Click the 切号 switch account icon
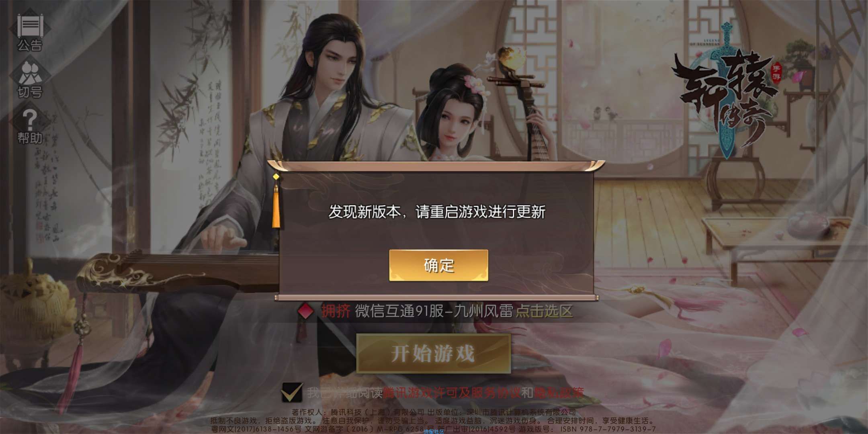The height and width of the screenshot is (434, 868). pyautogui.click(x=29, y=72)
